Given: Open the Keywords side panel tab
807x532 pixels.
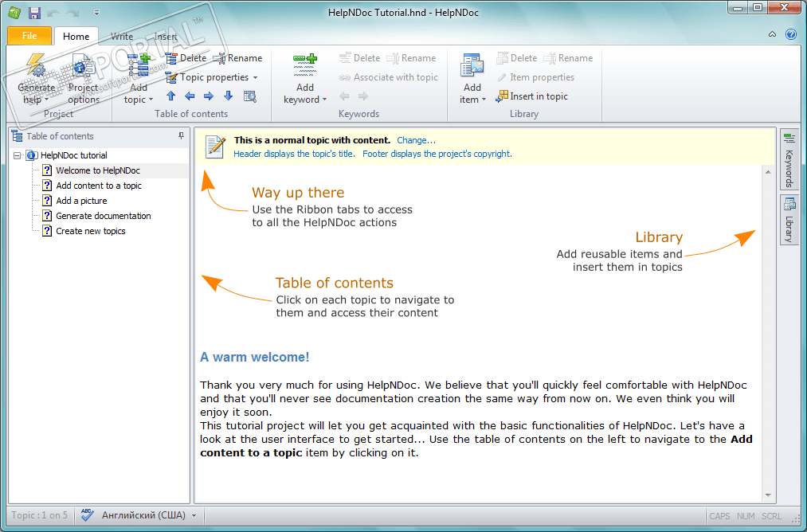Looking at the screenshot, I should coord(789,161).
